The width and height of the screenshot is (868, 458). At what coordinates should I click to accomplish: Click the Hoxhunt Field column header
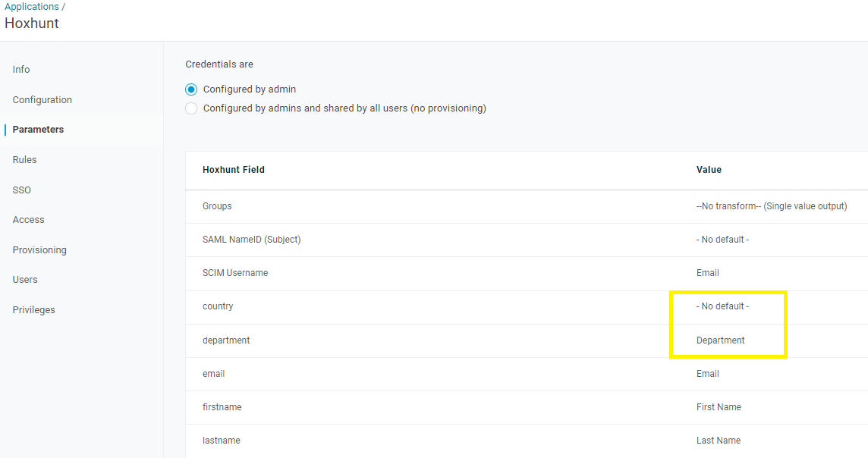pyautogui.click(x=234, y=170)
